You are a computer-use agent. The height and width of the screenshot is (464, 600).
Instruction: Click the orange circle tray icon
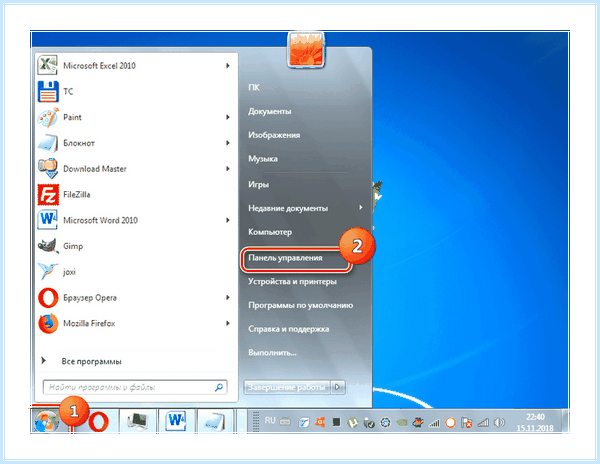pyautogui.click(x=451, y=423)
